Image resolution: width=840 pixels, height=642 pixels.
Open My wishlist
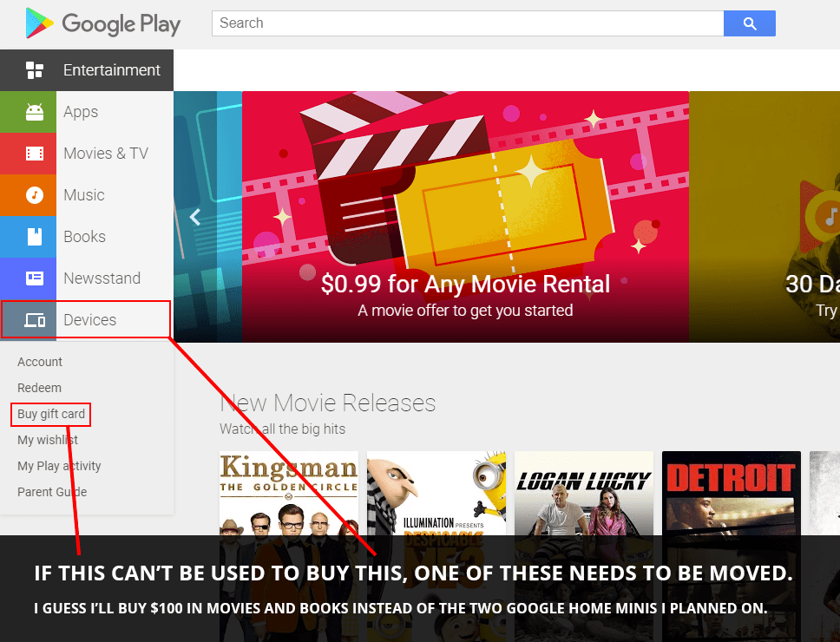(48, 440)
